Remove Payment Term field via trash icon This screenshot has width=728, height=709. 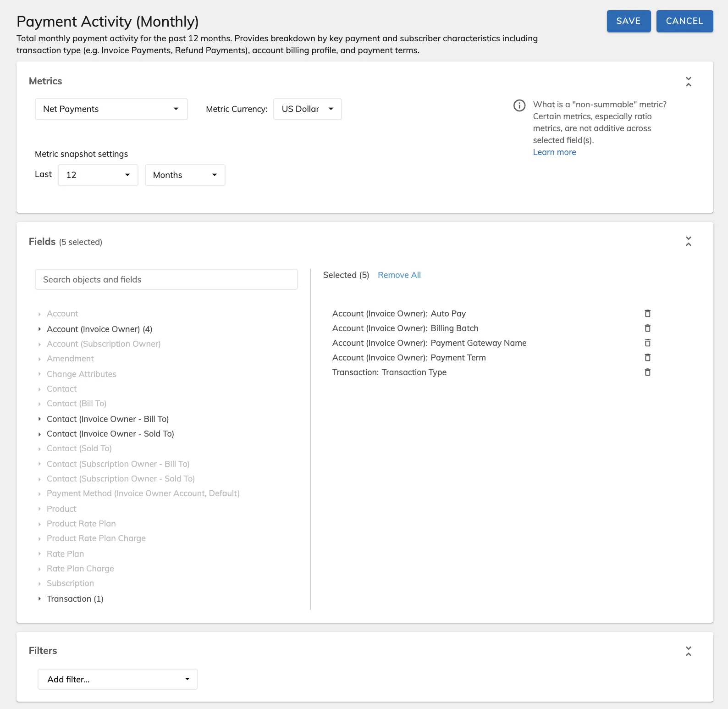coord(647,358)
